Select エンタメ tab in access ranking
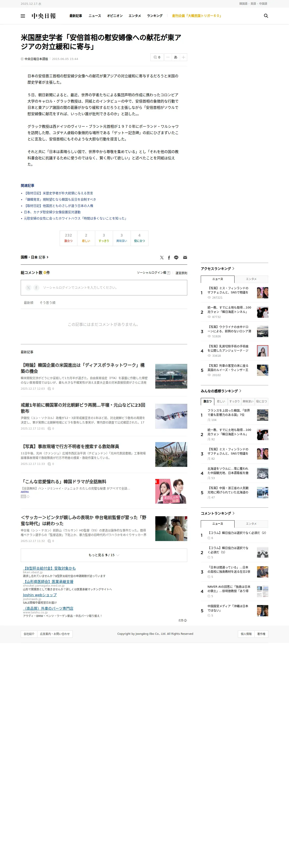289x868 pixels. 251,279
